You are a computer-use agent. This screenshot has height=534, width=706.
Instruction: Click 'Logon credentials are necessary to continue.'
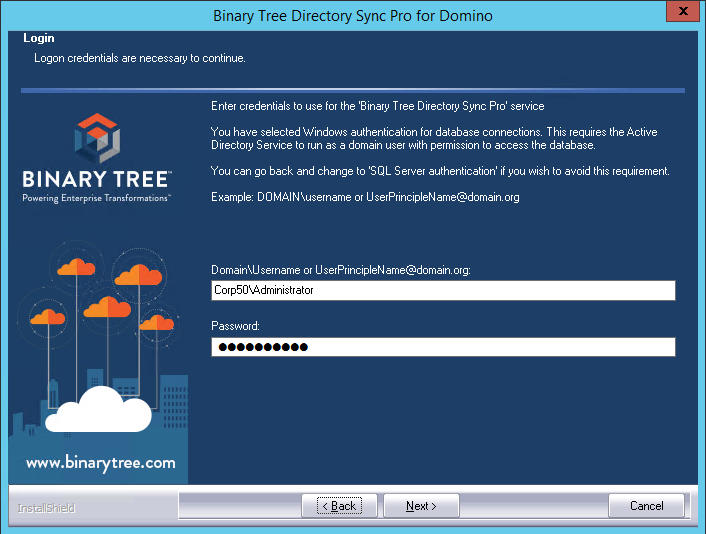[140, 58]
